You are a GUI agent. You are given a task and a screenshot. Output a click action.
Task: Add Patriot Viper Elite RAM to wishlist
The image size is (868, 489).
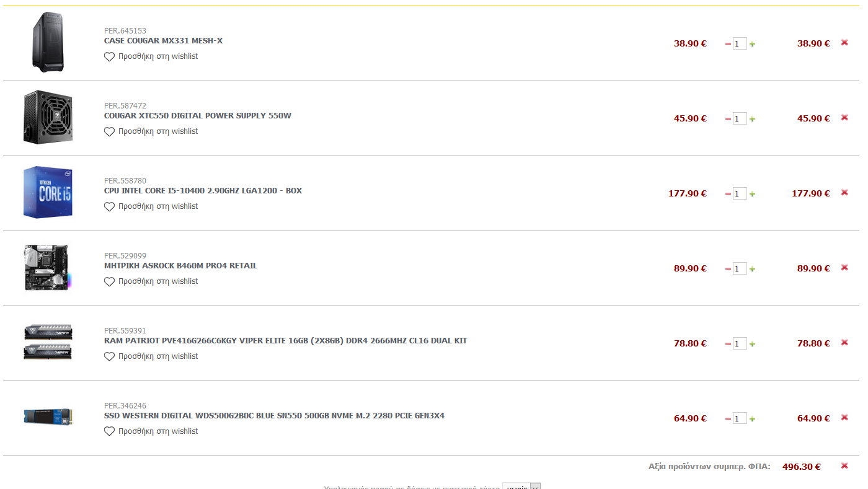(151, 356)
